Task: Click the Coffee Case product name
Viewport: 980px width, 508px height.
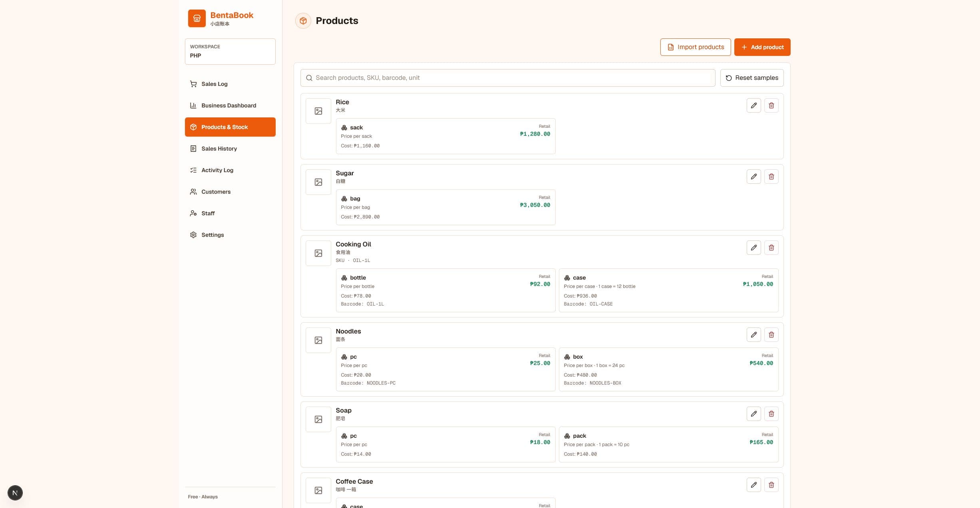Action: pos(354,482)
